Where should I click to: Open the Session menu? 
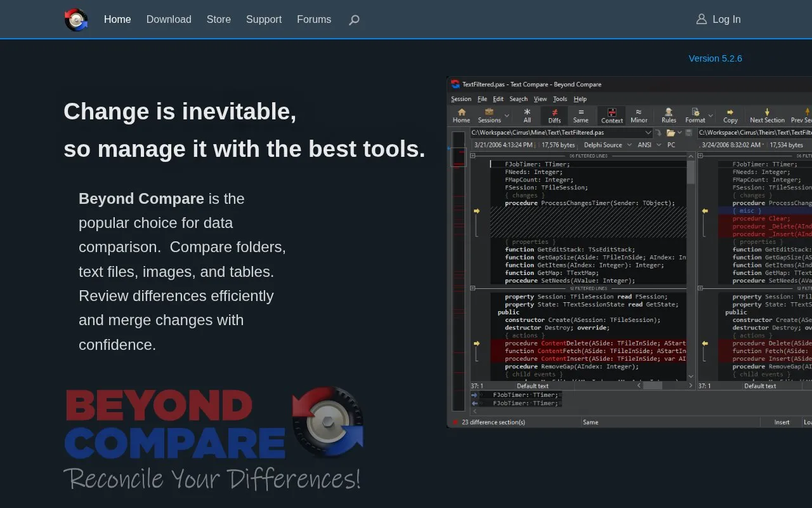click(461, 99)
